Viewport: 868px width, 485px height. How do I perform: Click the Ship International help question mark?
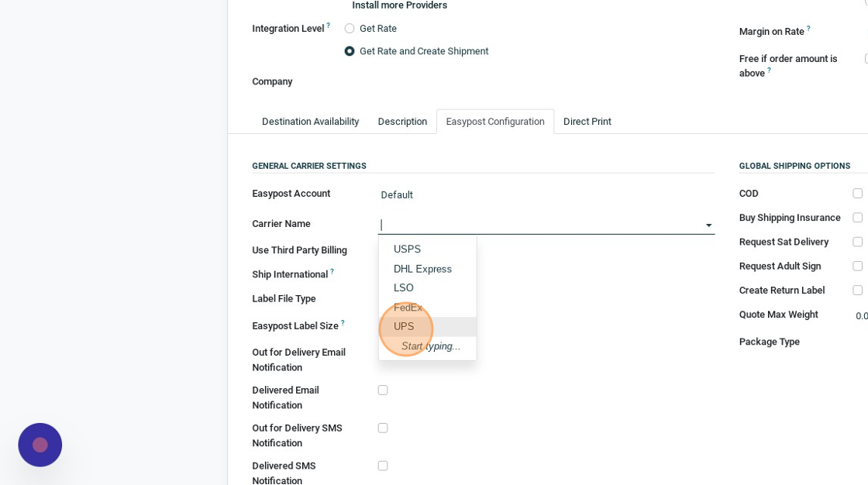tap(332, 271)
